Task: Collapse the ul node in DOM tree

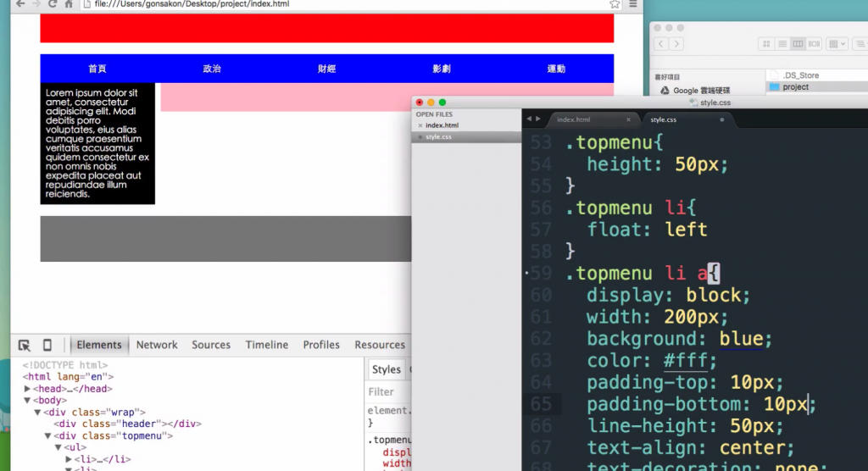Action: click(x=58, y=447)
